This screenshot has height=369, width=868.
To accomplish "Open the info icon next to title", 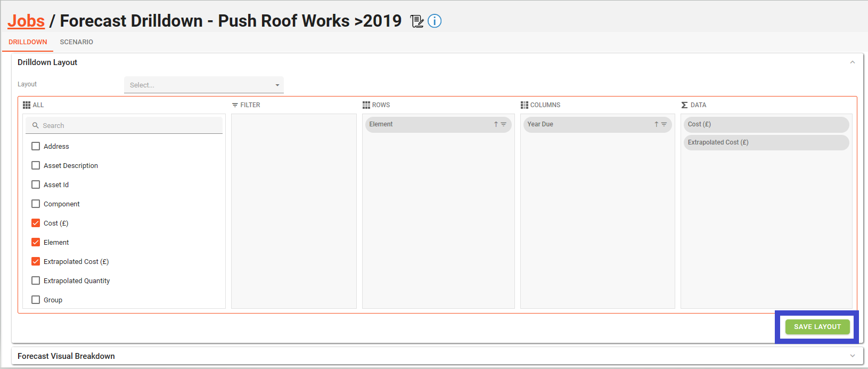I will click(435, 21).
